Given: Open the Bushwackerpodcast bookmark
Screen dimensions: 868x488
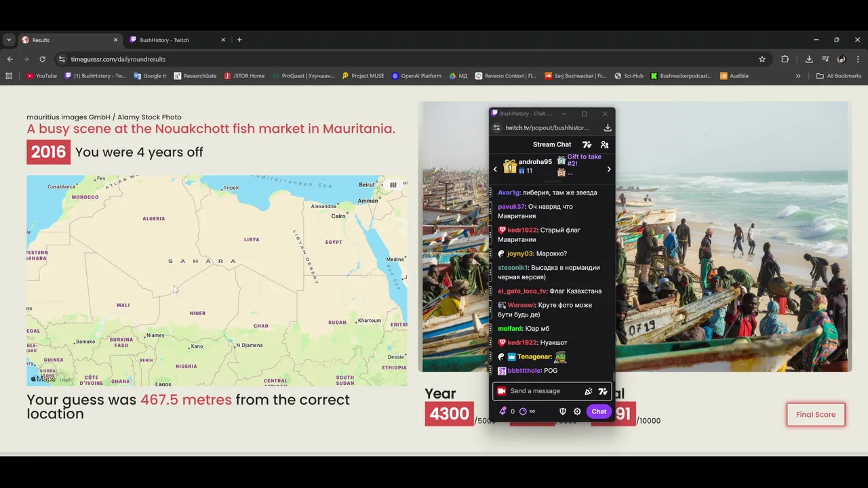Looking at the screenshot, I should [682, 76].
